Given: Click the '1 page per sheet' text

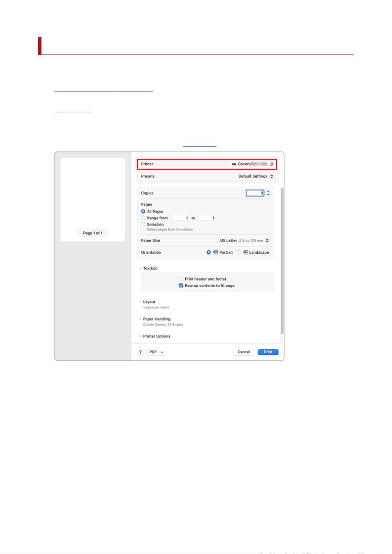Looking at the screenshot, I should click(x=156, y=307).
